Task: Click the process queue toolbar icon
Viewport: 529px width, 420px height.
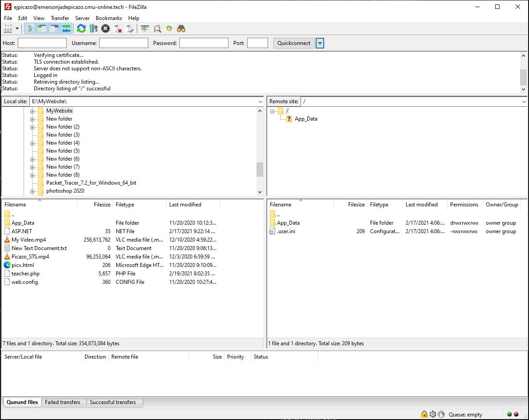Action: [x=94, y=29]
